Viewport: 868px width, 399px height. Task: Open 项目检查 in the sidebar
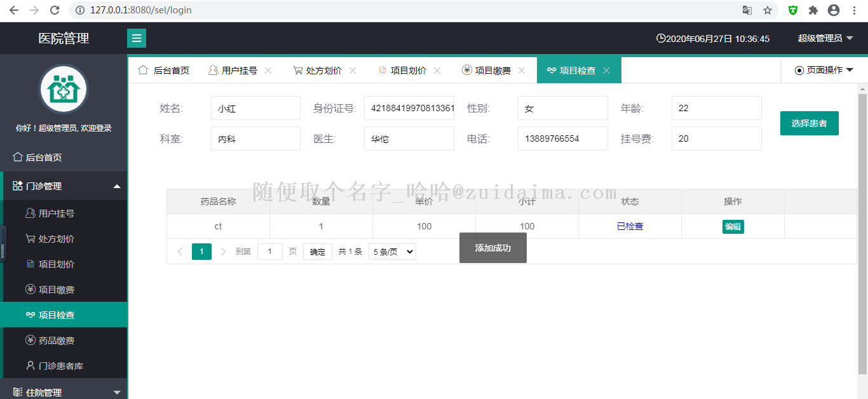click(64, 315)
